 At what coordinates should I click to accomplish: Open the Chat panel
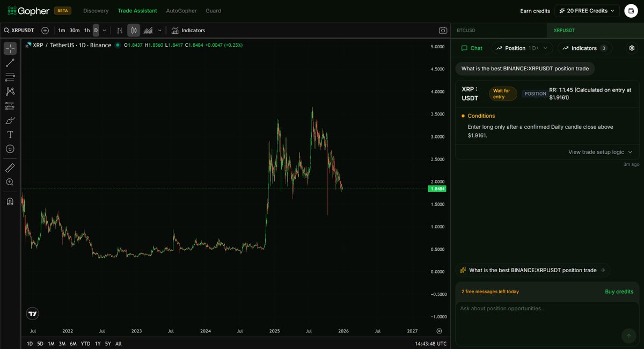pos(472,48)
